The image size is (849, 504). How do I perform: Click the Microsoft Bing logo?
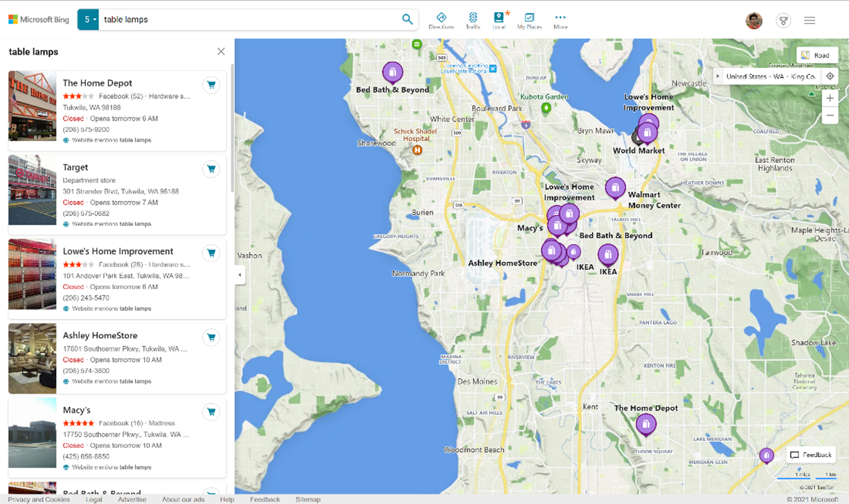(39, 20)
